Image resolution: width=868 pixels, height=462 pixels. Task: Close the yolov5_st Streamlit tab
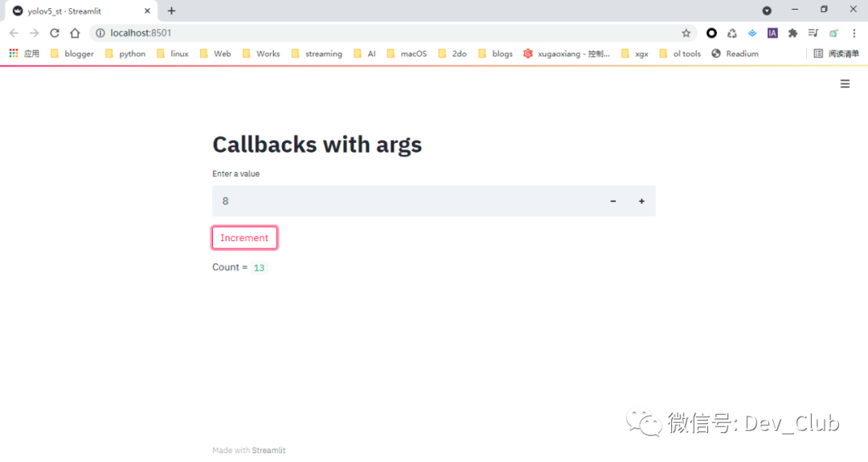tap(147, 11)
